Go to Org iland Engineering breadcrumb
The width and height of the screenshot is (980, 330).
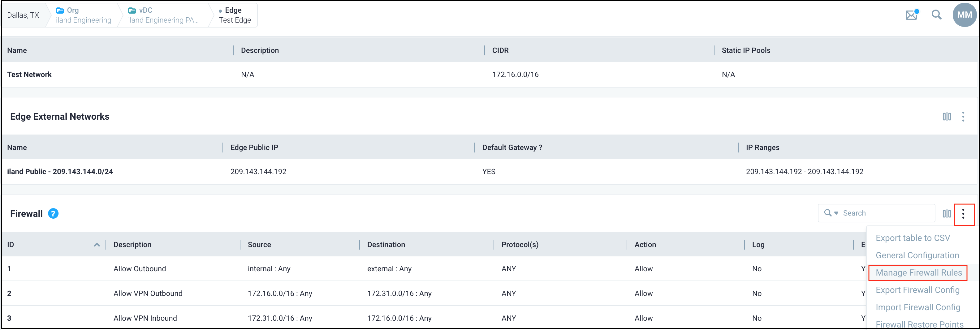click(x=83, y=15)
